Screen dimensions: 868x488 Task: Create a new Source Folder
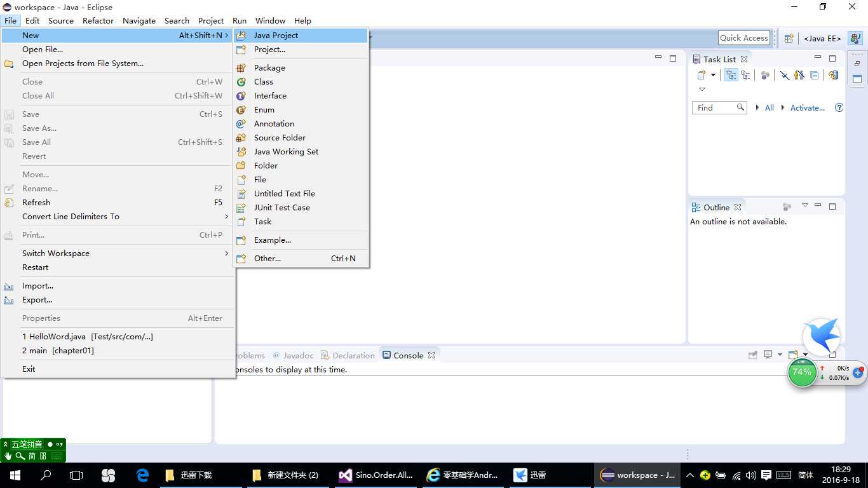[x=301, y=138]
